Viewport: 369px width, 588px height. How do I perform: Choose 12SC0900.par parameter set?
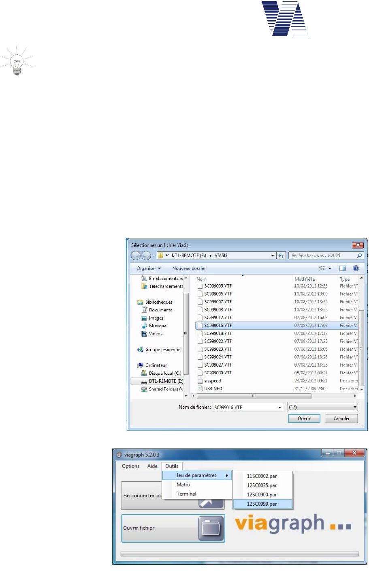(x=262, y=495)
